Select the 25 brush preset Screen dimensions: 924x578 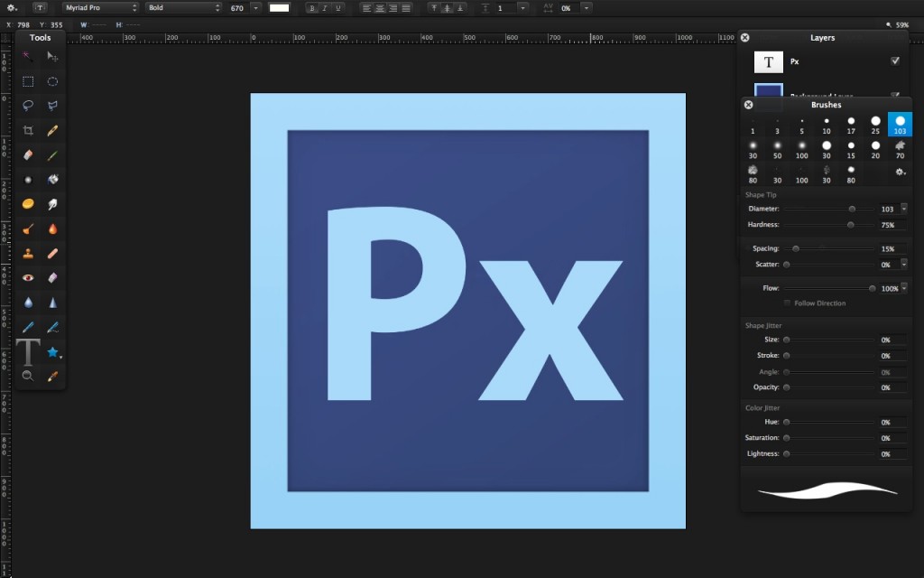coord(875,125)
